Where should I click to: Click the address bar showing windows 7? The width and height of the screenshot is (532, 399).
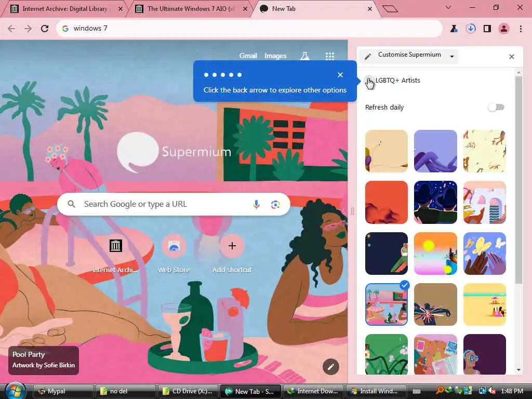[x=249, y=29]
